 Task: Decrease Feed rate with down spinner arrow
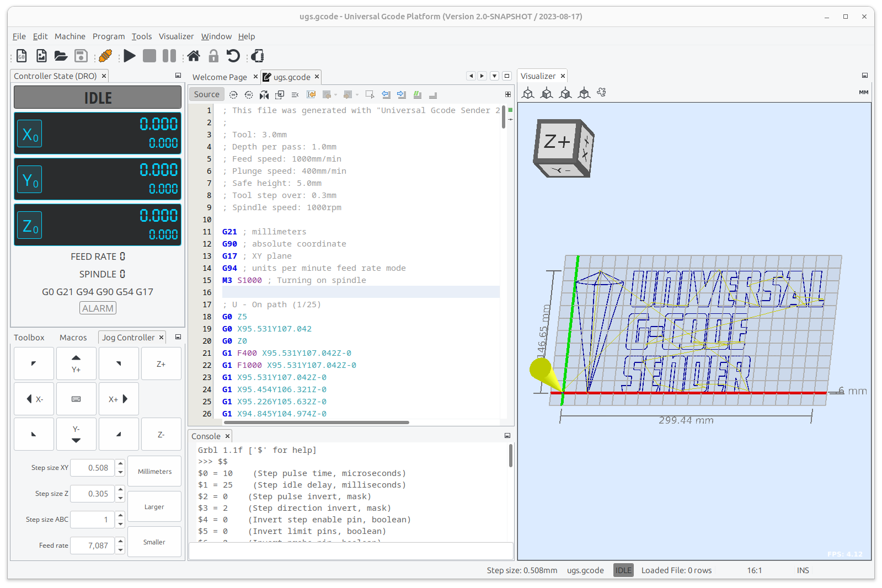click(120, 550)
